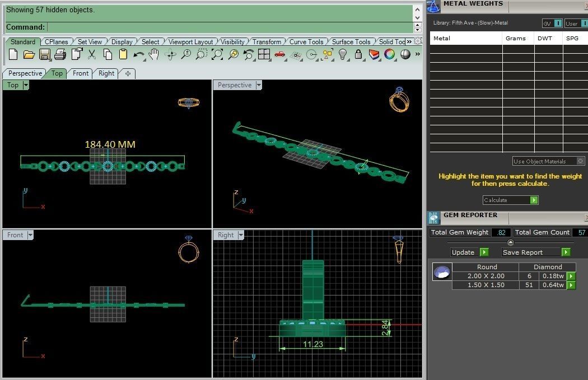The image size is (588, 380).
Task: Expand more toolbar icons chevron
Action: [417, 54]
